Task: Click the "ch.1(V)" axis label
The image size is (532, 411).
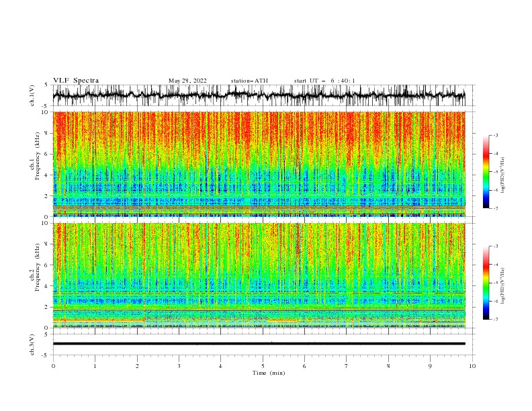Action: pos(32,95)
